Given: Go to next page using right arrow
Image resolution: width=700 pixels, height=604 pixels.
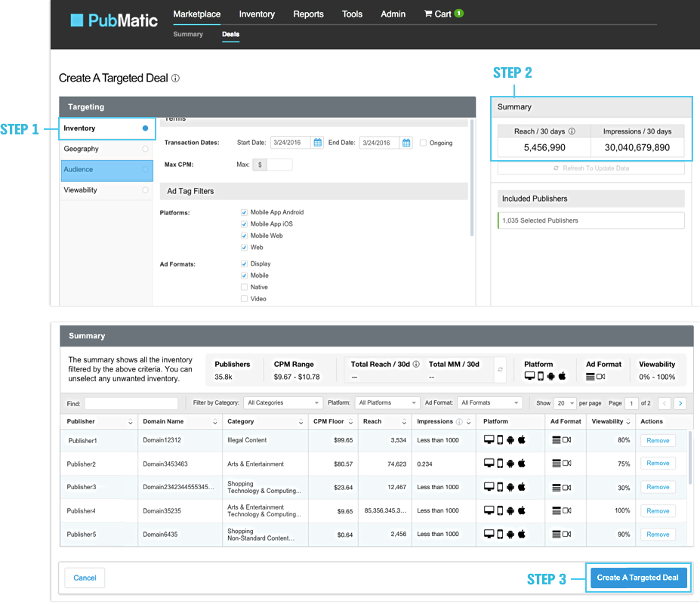Looking at the screenshot, I should pyautogui.click(x=680, y=403).
